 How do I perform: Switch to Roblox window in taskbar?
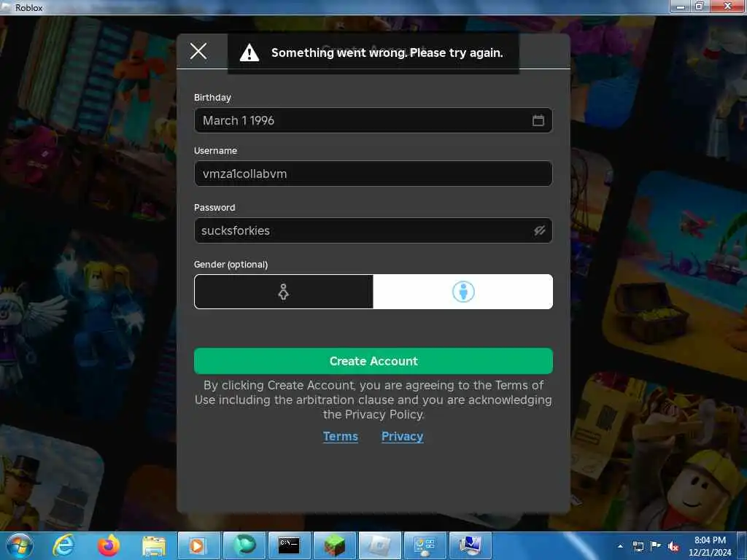pyautogui.click(x=379, y=545)
